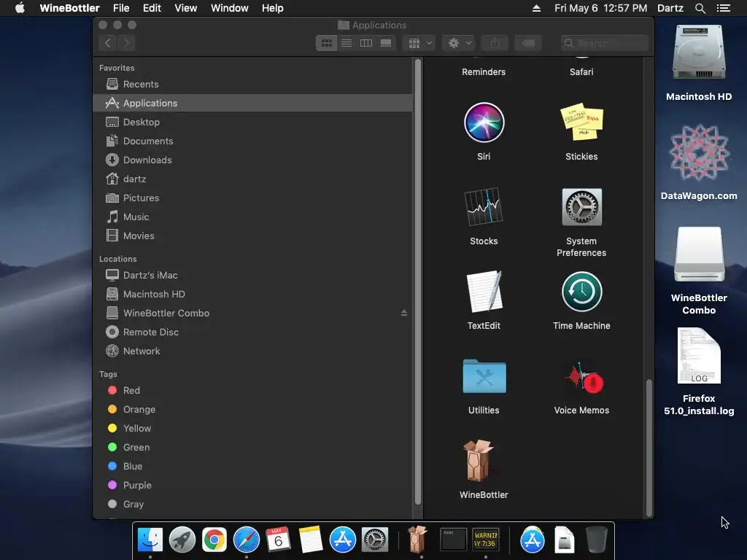This screenshot has height=560, width=747.
Task: Open the first App Store icon in the Dock
Action: click(343, 540)
